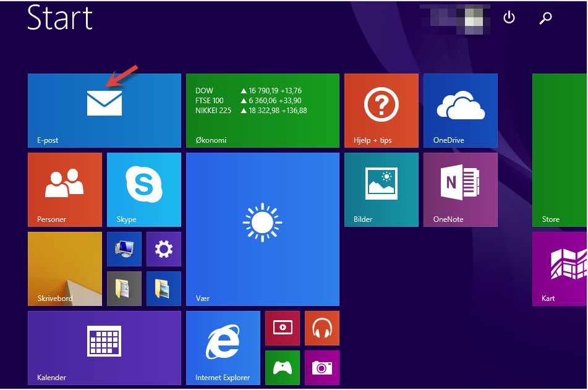This screenshot has height=390, width=588.
Task: Open the Xbox Games controller tile
Action: click(x=283, y=368)
